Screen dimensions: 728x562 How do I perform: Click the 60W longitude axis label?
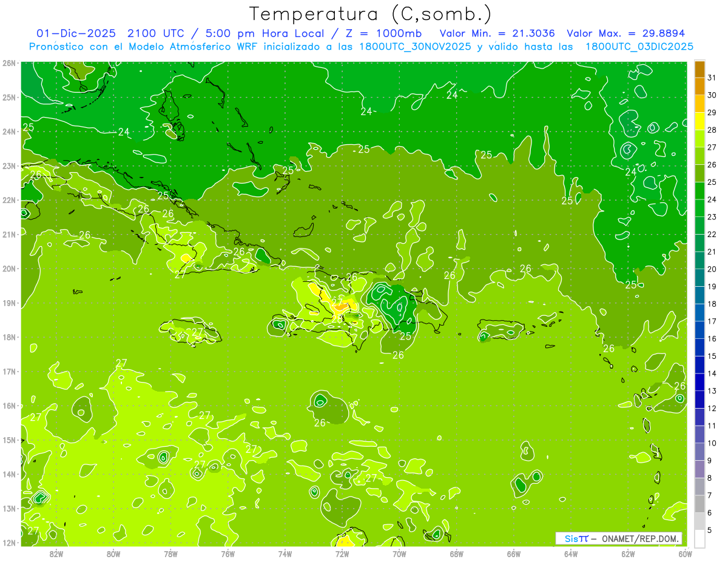click(686, 553)
